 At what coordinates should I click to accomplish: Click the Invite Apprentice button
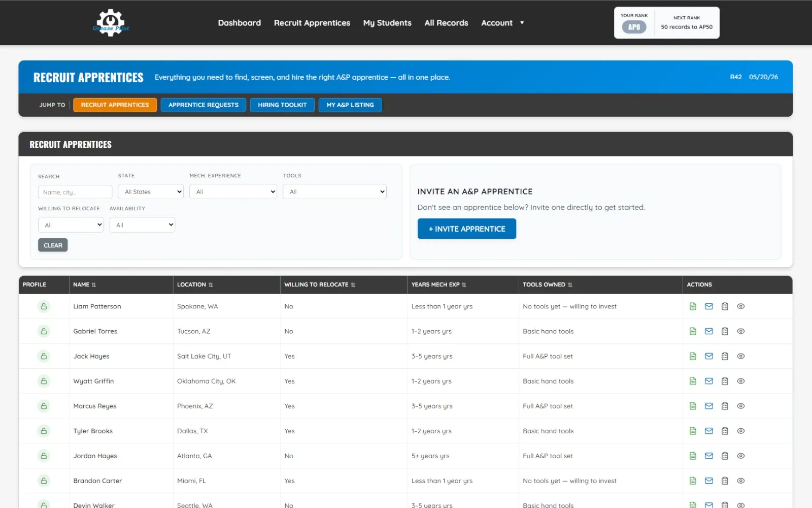pos(467,229)
